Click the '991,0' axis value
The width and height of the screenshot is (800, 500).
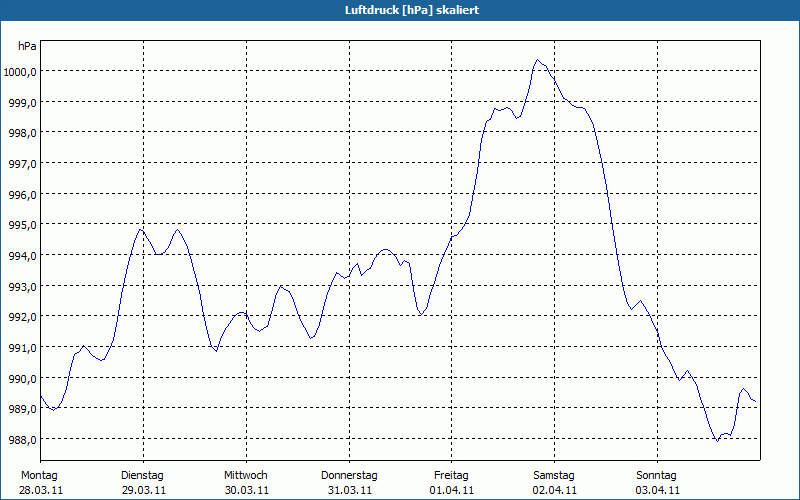pyautogui.click(x=23, y=348)
